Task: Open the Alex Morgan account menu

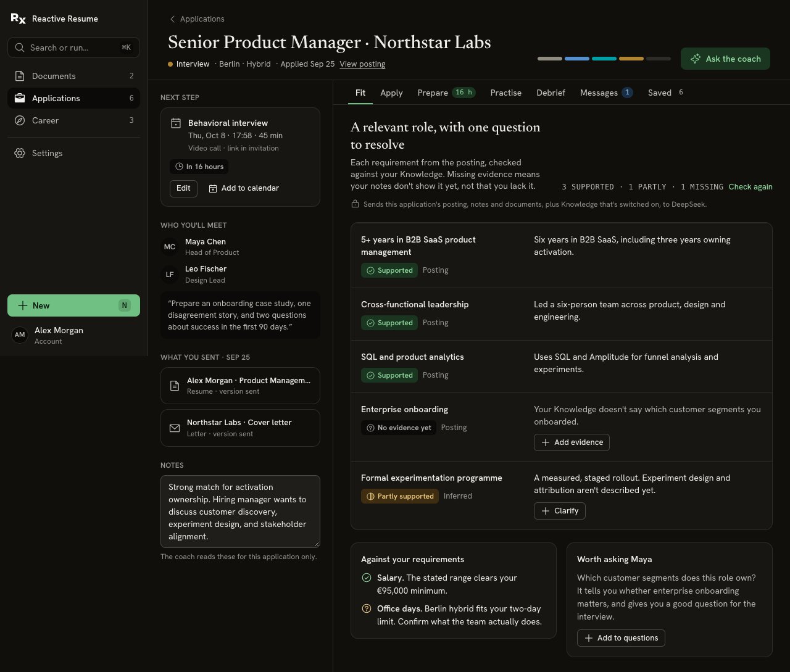Action: [73, 335]
